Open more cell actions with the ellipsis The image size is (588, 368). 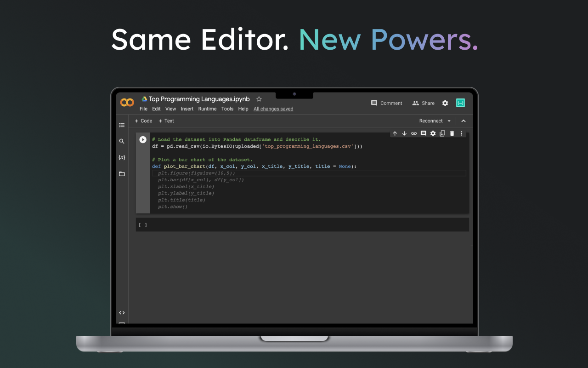pos(461,133)
